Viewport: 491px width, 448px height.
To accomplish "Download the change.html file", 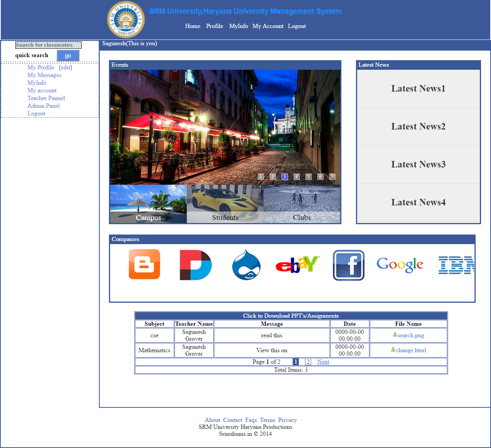I will [x=411, y=350].
